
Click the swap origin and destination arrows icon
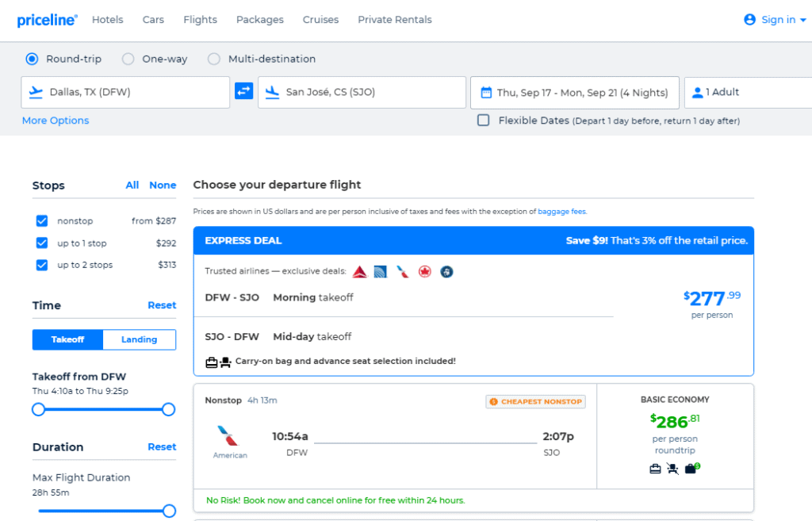pos(243,91)
